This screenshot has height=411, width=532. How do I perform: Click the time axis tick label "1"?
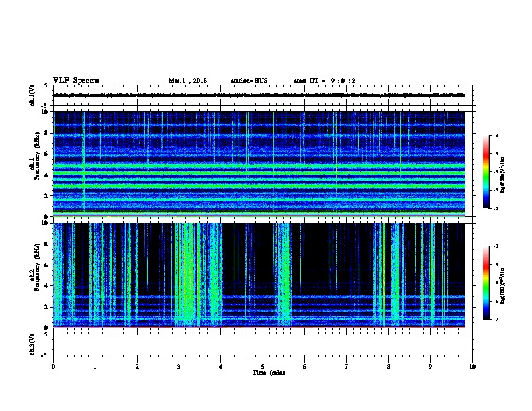click(95, 366)
